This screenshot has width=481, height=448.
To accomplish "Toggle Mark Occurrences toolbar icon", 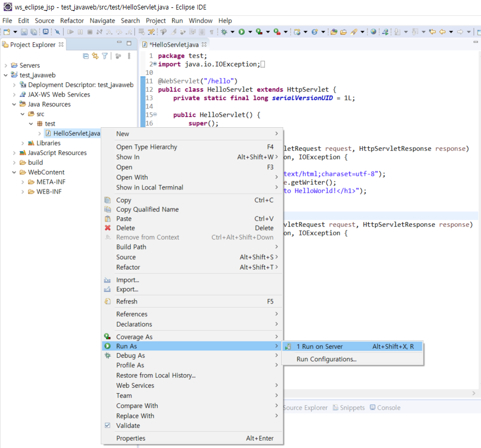I will [x=174, y=32].
